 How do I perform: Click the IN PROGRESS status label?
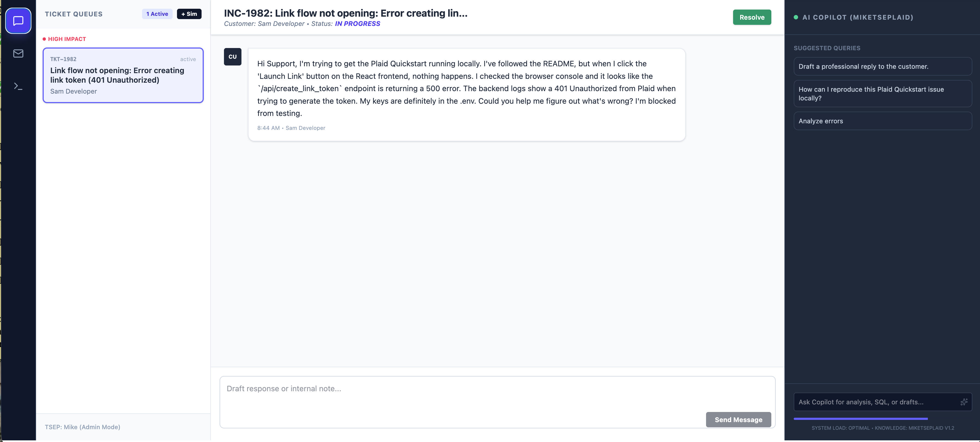(357, 23)
